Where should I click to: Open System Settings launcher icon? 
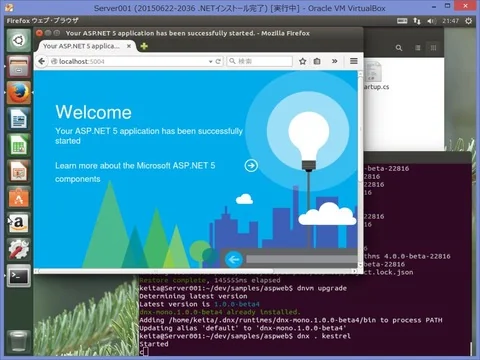click(x=18, y=249)
